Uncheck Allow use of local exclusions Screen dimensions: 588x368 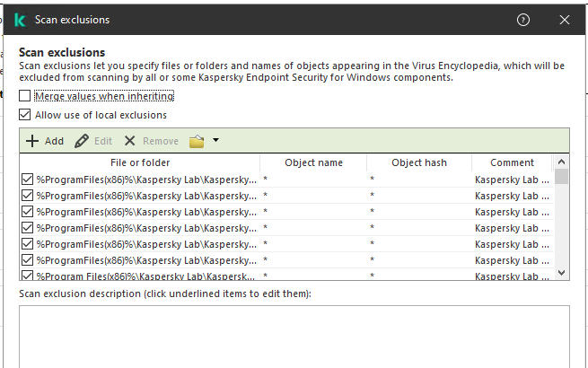pos(25,115)
